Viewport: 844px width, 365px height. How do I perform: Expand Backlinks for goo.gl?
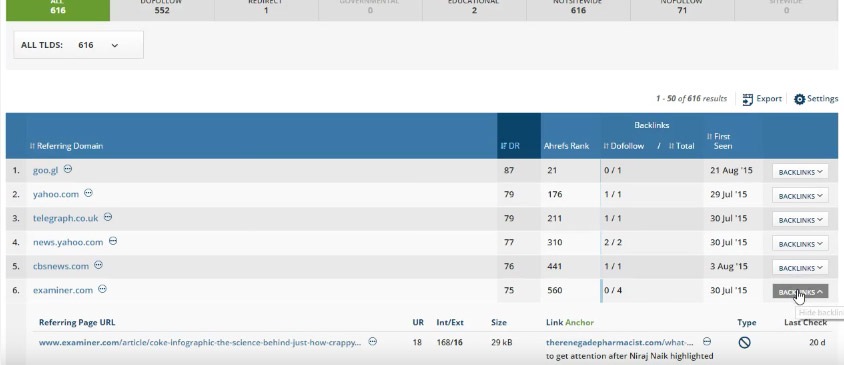pyautogui.click(x=800, y=172)
